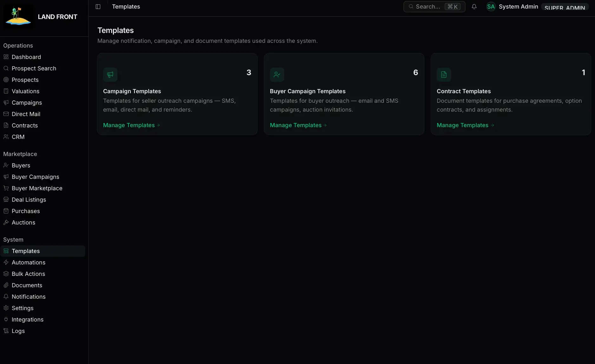The width and height of the screenshot is (595, 364).
Task: Open Manage Templates link for Campaign Templates
Action: tap(131, 125)
